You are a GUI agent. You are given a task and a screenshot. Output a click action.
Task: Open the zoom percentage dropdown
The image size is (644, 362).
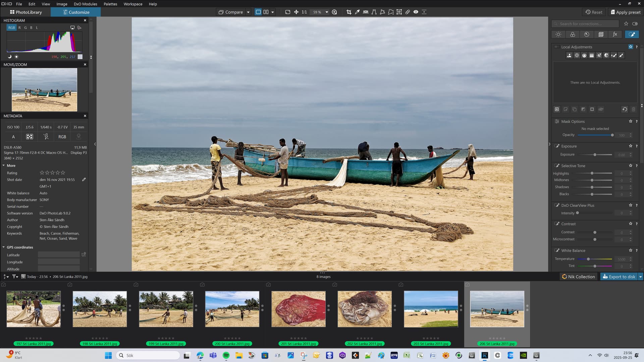[327, 12]
